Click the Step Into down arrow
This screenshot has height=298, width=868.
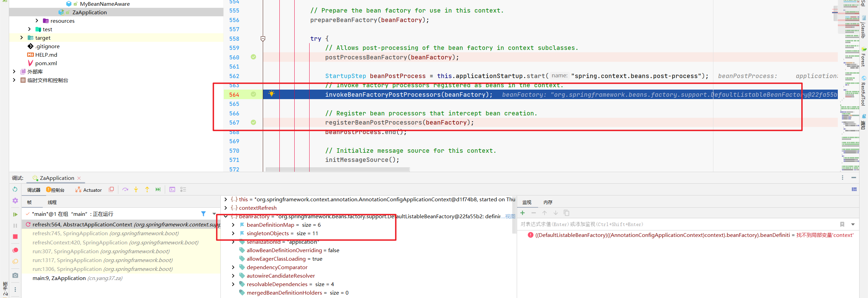click(136, 189)
